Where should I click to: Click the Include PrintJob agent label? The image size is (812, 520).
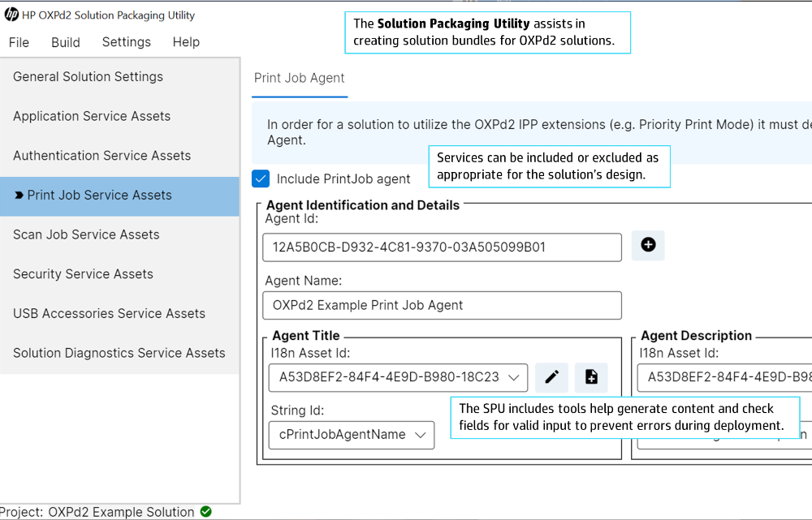[x=343, y=179]
